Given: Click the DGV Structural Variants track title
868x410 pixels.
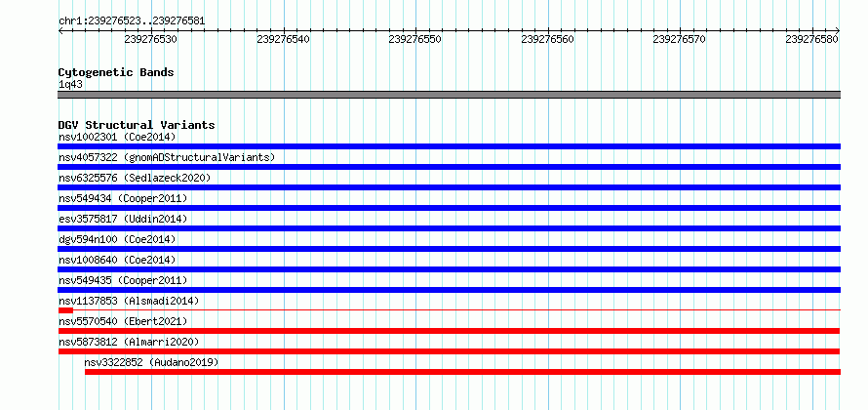Looking at the screenshot, I should (x=137, y=125).
